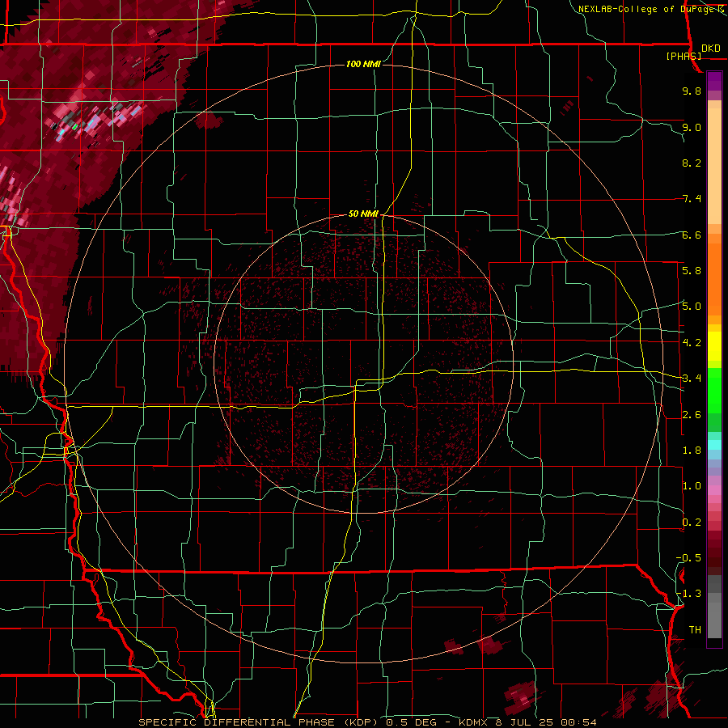Click the 8.2 scale value
The width and height of the screenshot is (728, 728).
click(692, 163)
